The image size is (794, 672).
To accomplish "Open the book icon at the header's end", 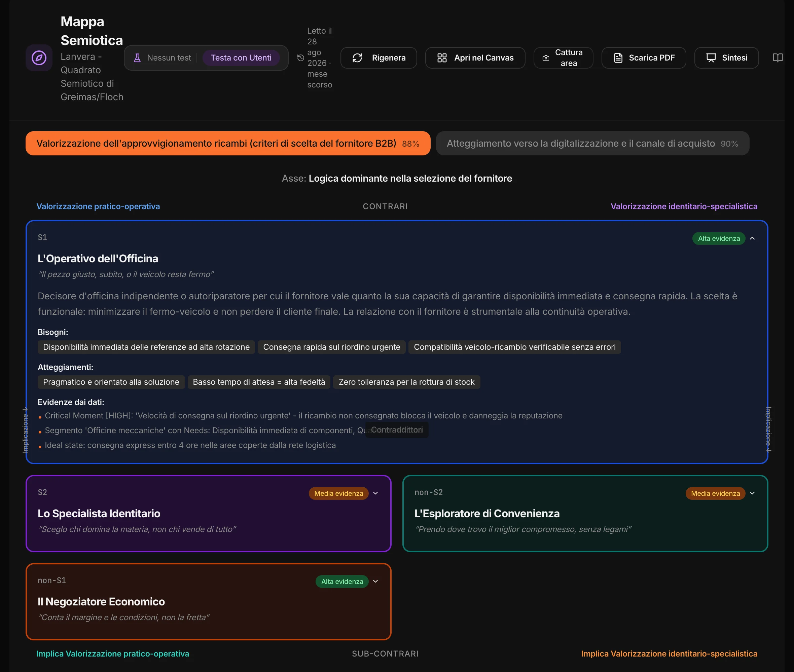I will (778, 58).
